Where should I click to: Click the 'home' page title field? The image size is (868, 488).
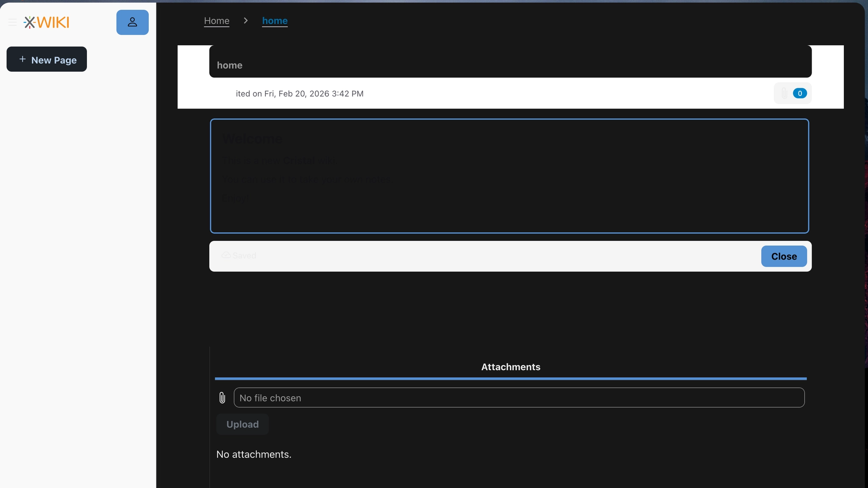510,65
